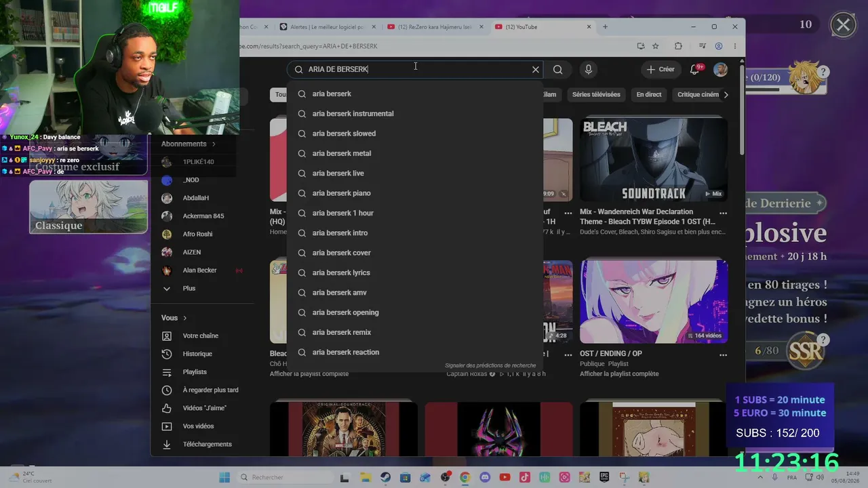Screen dimensions: 868x488
Task: Open a new browser tab
Action: point(605,27)
